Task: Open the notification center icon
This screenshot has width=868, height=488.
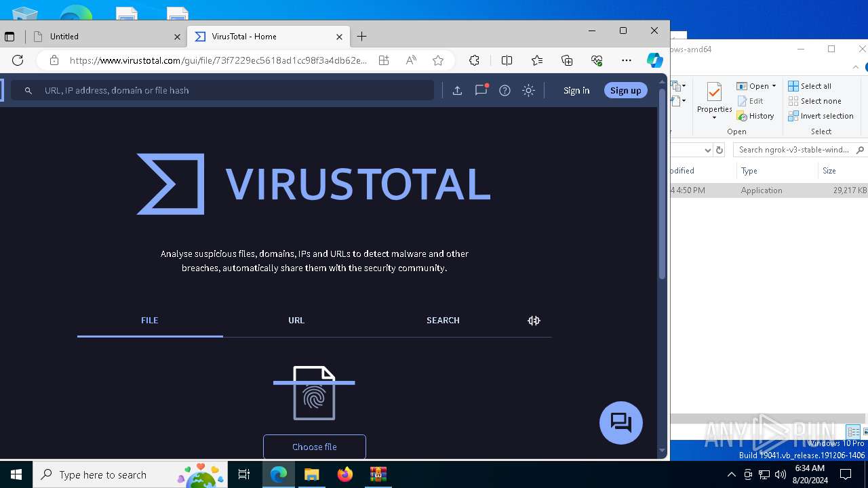Action: pyautogui.click(x=846, y=474)
